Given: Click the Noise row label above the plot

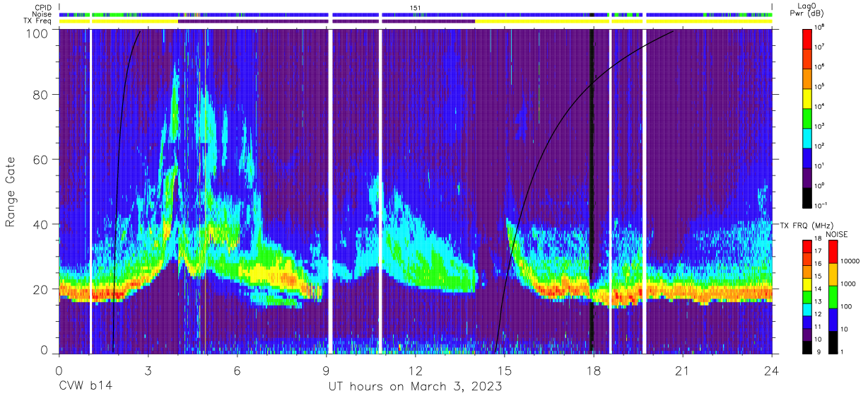Looking at the screenshot, I should point(42,14).
